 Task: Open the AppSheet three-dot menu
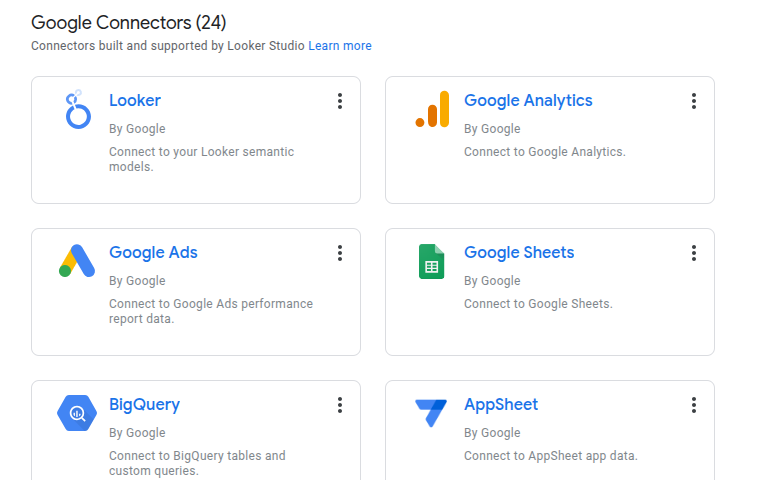coord(694,405)
